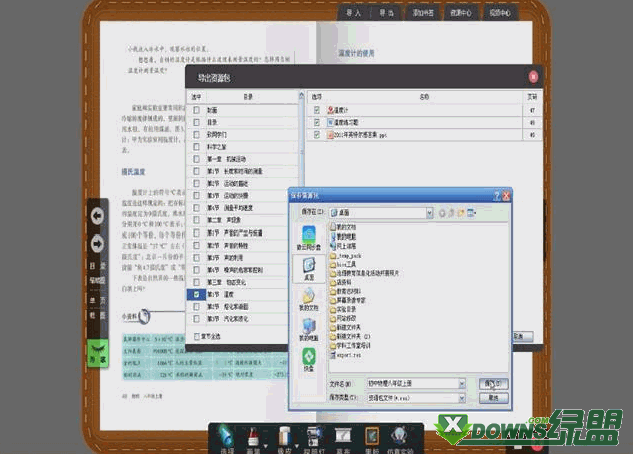Click the ppt file icon in resource list

pos(330,134)
